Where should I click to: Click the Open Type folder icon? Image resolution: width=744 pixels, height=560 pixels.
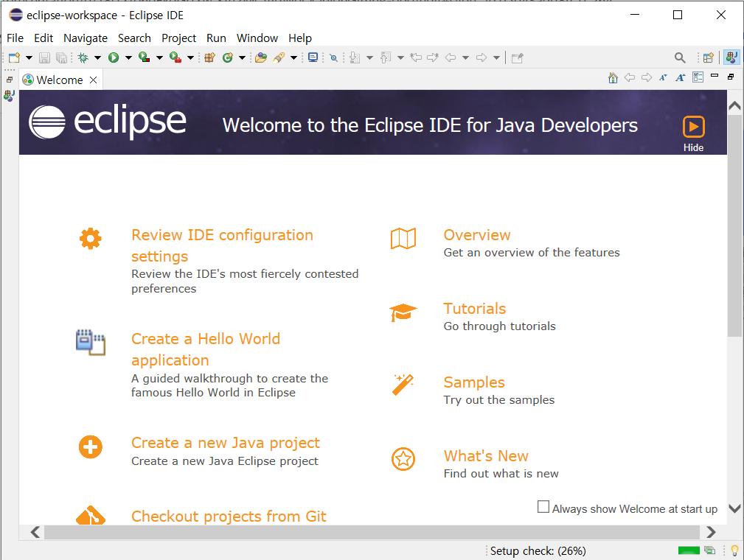[260, 58]
